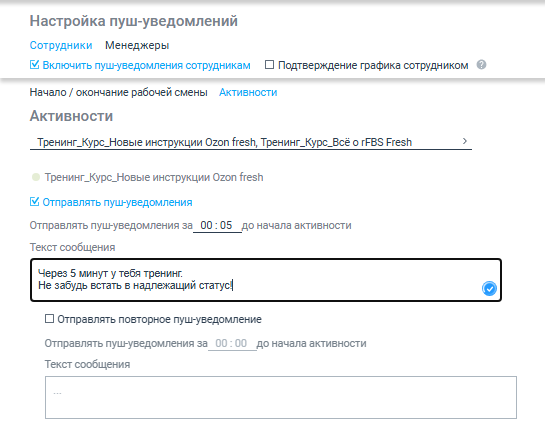Screen dimensions: 545x435
Task: Switch to the Менеджеры tab
Action: coord(137,45)
